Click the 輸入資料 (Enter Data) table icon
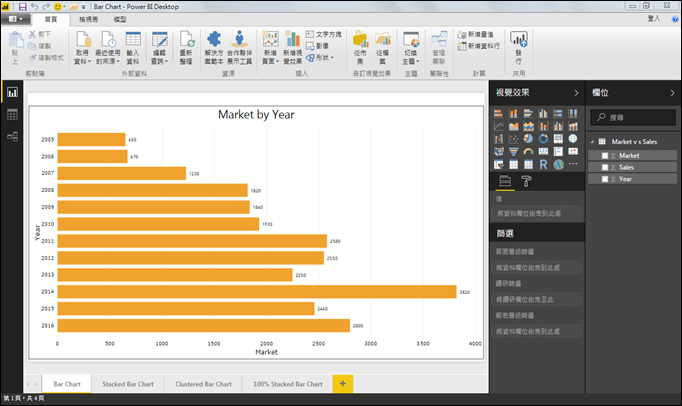Screen dimensions: 682x406 click(x=133, y=46)
